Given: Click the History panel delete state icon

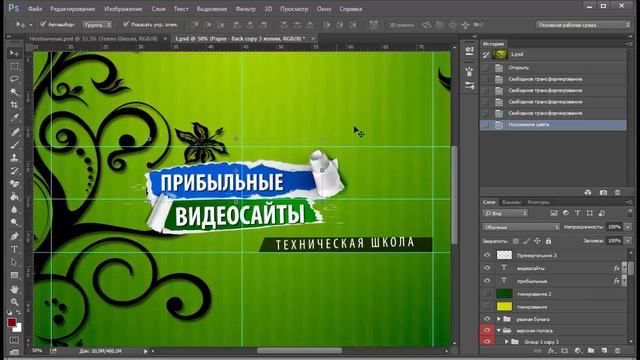Looking at the screenshot, I should coord(617,192).
